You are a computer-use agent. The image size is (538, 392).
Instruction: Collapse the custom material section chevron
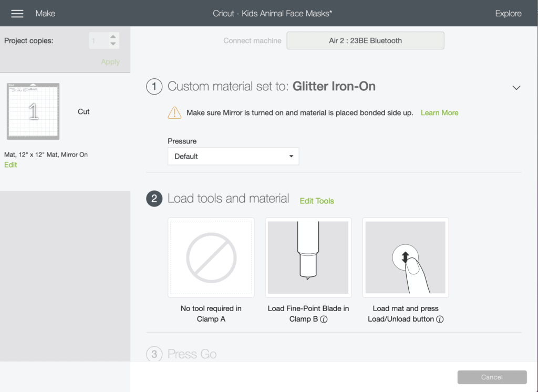point(516,88)
